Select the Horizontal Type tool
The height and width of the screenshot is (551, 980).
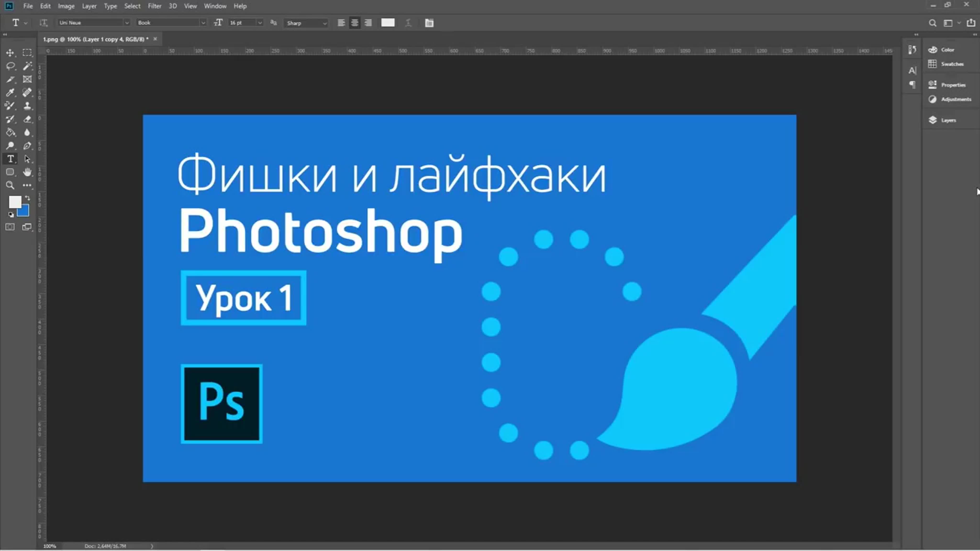point(10,159)
